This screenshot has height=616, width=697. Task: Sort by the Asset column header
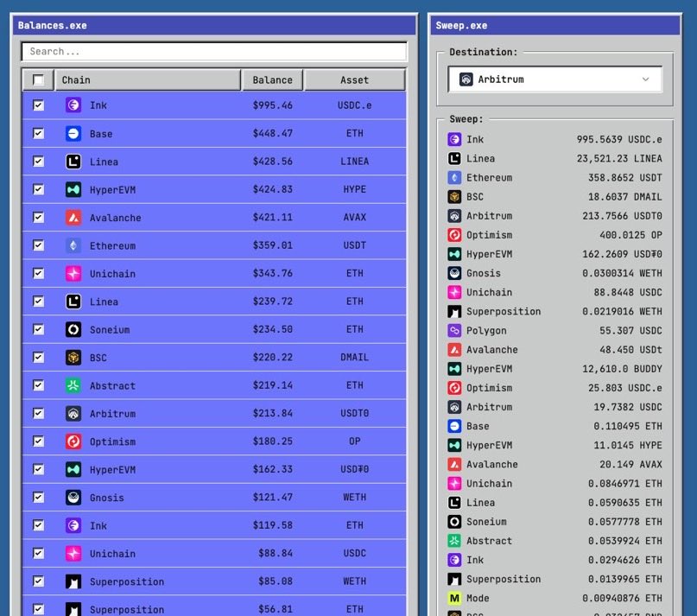tap(354, 80)
